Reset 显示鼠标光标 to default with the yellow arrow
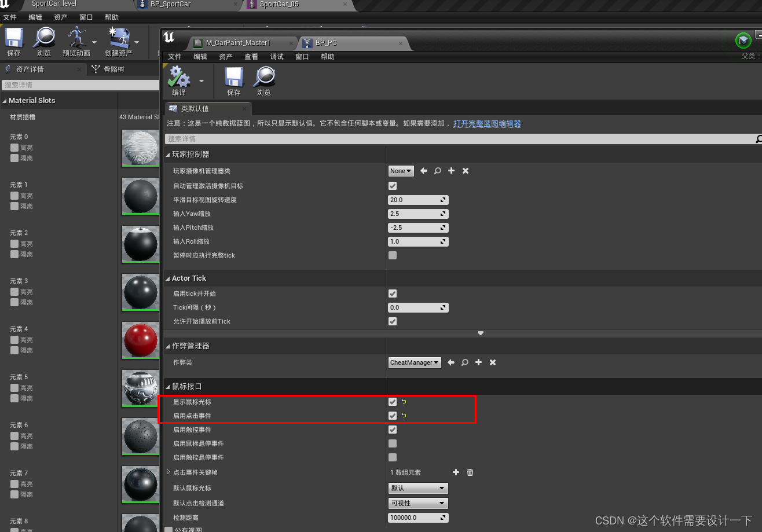The width and height of the screenshot is (762, 532). point(404,401)
